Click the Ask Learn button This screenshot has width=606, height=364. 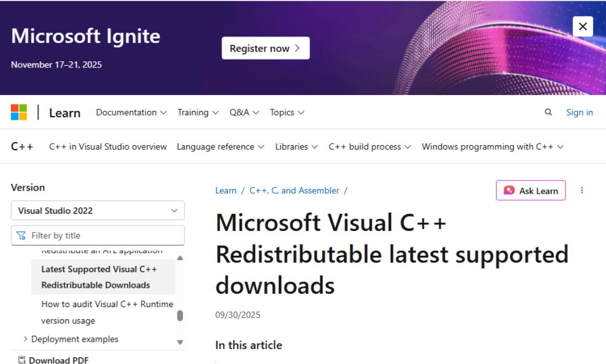pos(530,191)
